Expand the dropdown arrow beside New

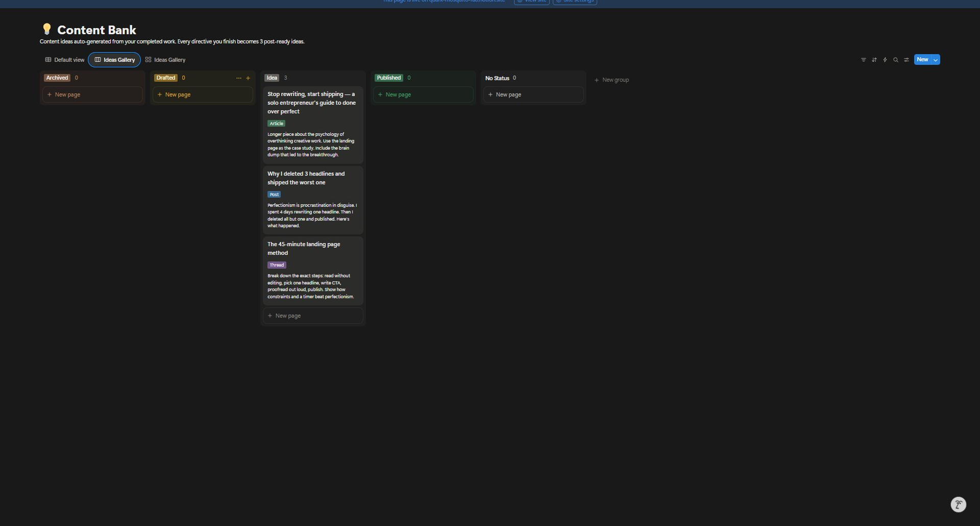pyautogui.click(x=935, y=60)
